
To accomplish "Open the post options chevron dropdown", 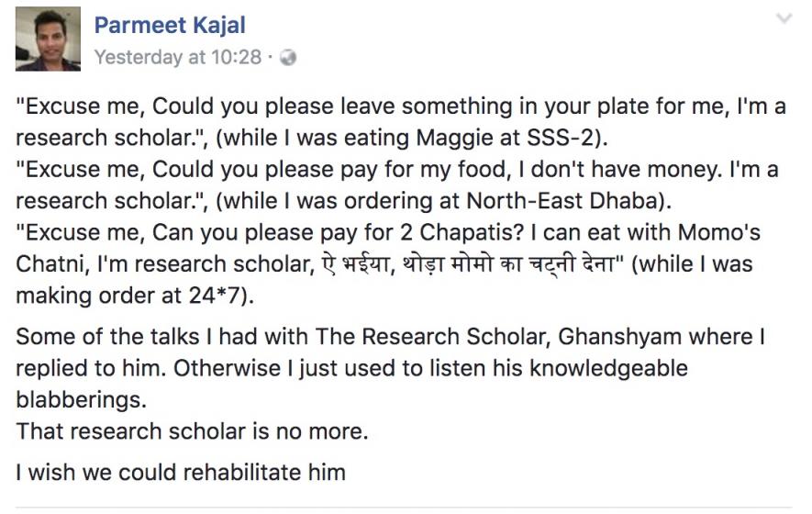I will click(783, 18).
